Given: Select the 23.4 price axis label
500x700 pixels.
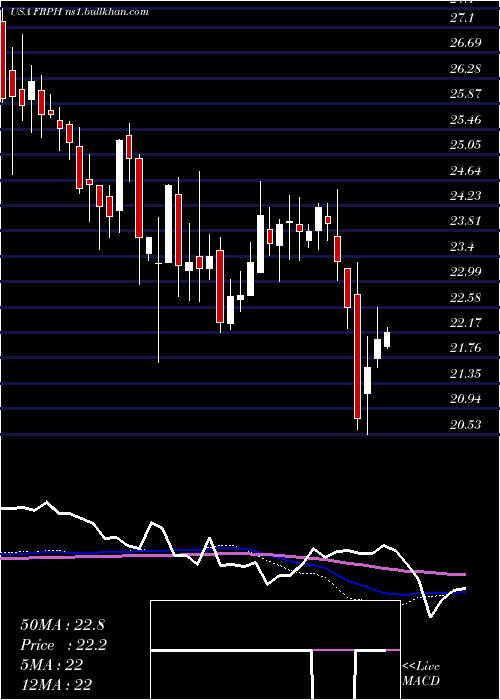Looking at the screenshot, I should [463, 247].
